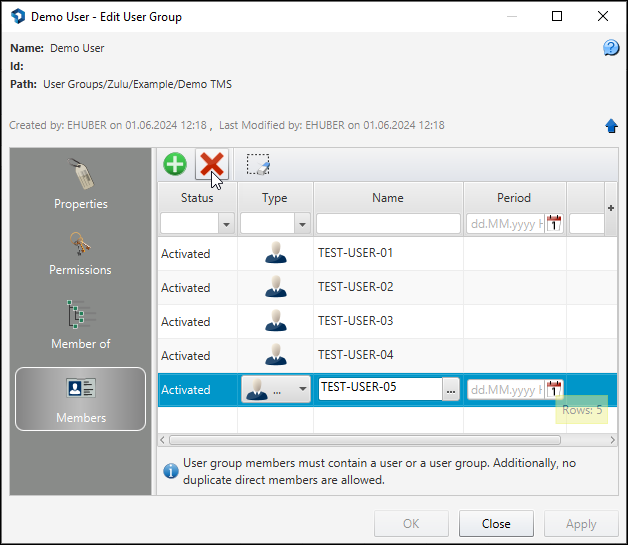Click the horizontal scrollbar thumb
This screenshot has height=545, width=628.
point(365,440)
